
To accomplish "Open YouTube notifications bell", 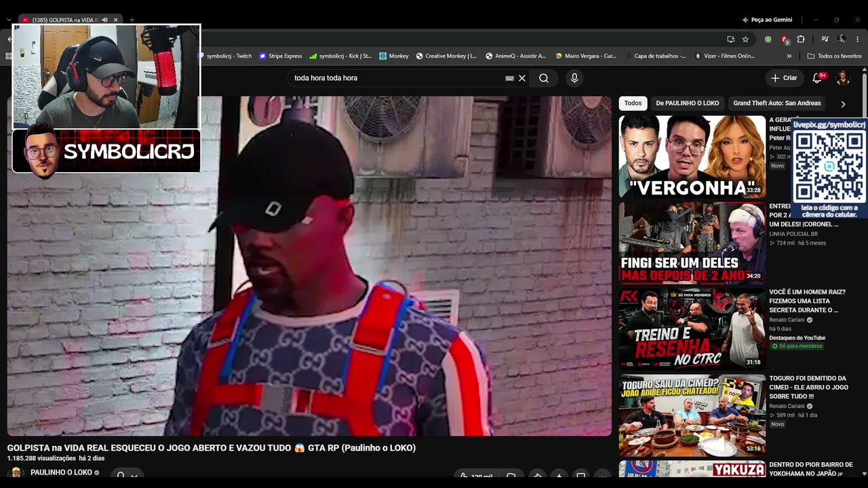I will click(818, 78).
